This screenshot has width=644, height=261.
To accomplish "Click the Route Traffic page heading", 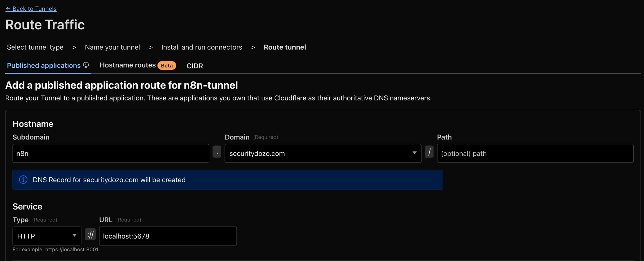I will [x=45, y=25].
